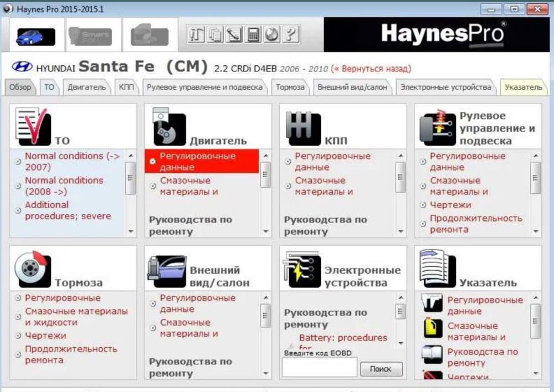Select the greyed-out truck vehicle type
The height and width of the screenshot is (392, 554).
tap(150, 35)
